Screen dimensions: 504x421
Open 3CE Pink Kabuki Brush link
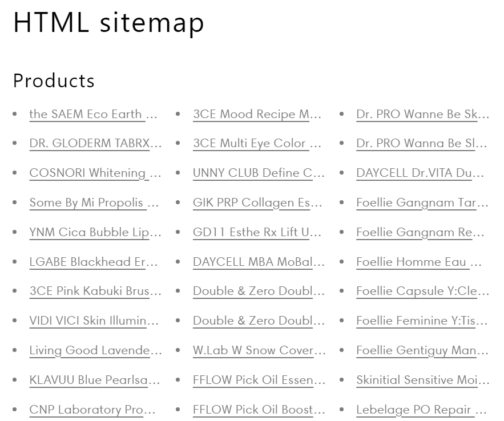click(x=95, y=291)
